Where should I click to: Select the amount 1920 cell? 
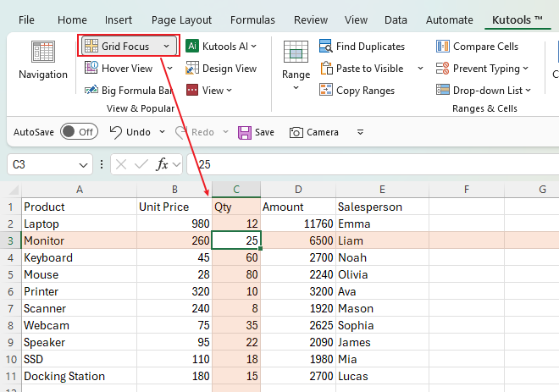[x=298, y=308]
